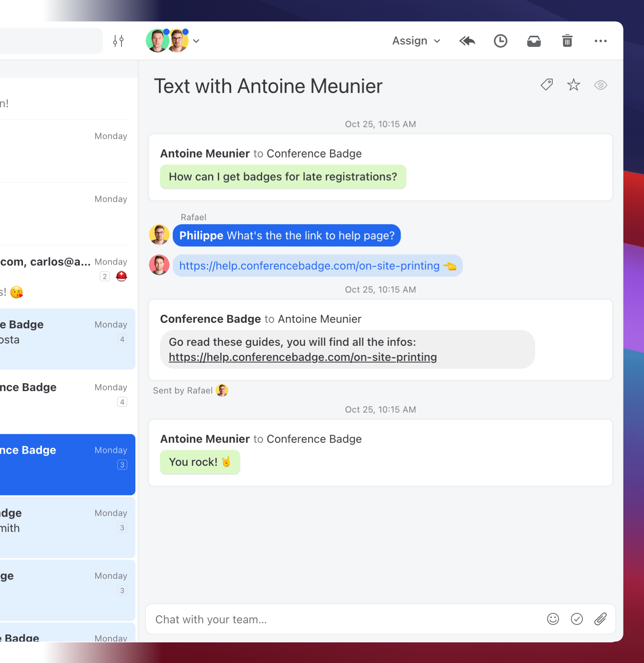Toggle the eye watch icon
This screenshot has width=644, height=663.
pos(601,85)
